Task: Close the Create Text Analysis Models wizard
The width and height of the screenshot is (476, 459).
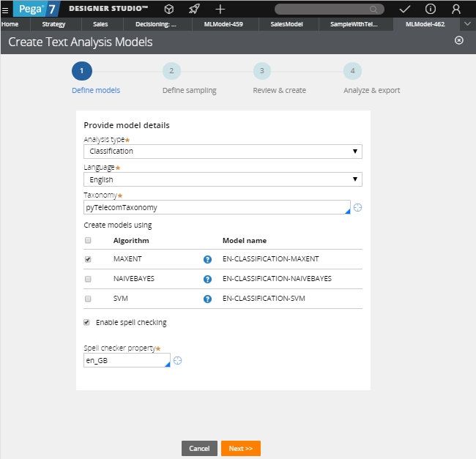Action: [459, 40]
